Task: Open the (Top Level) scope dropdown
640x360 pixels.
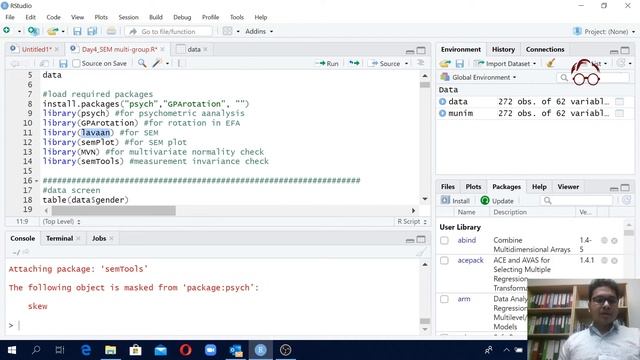Action: click(62, 222)
